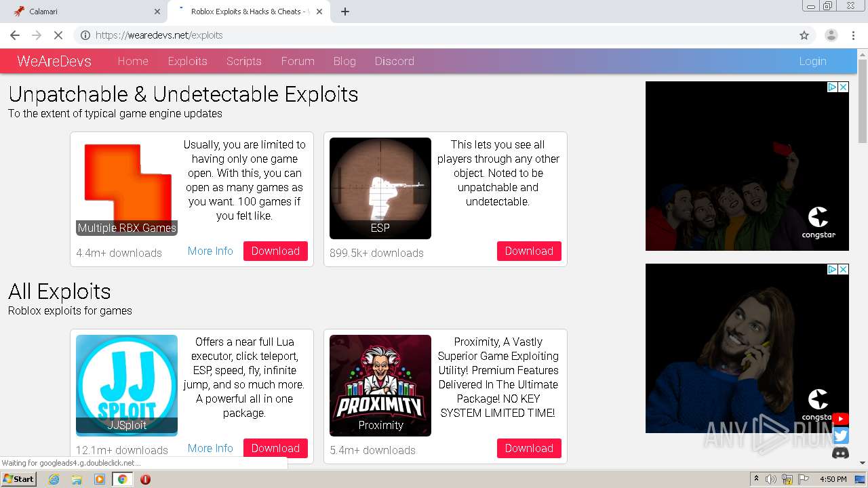Download JJSploit
The height and width of the screenshot is (488, 868).
coord(275,448)
